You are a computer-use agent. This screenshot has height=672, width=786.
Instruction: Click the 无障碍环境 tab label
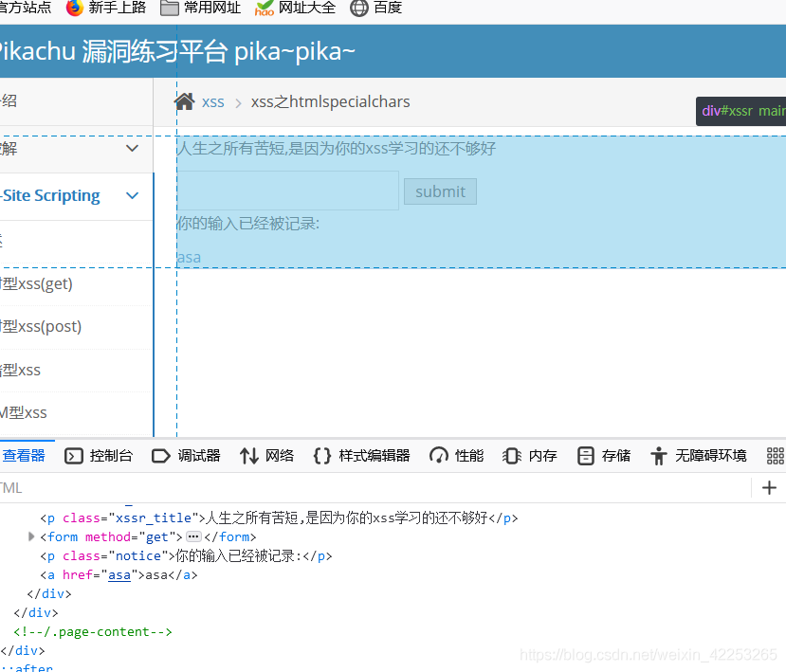click(x=711, y=456)
